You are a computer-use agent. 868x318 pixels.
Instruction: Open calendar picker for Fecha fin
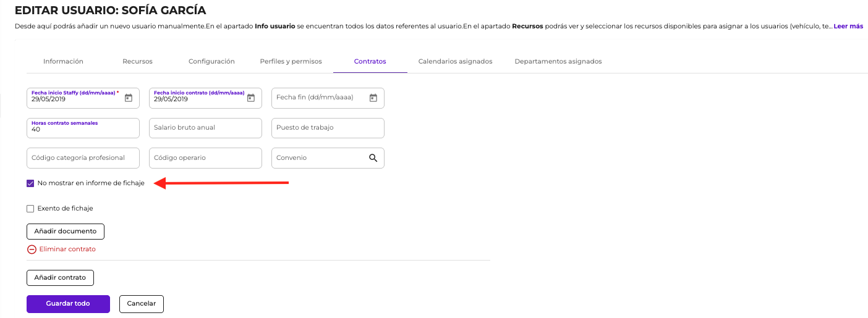tap(373, 98)
